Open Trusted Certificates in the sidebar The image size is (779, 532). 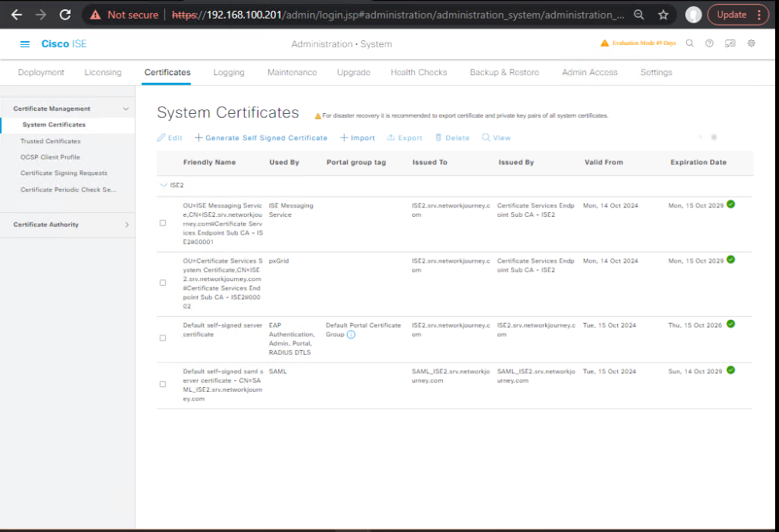pos(50,142)
